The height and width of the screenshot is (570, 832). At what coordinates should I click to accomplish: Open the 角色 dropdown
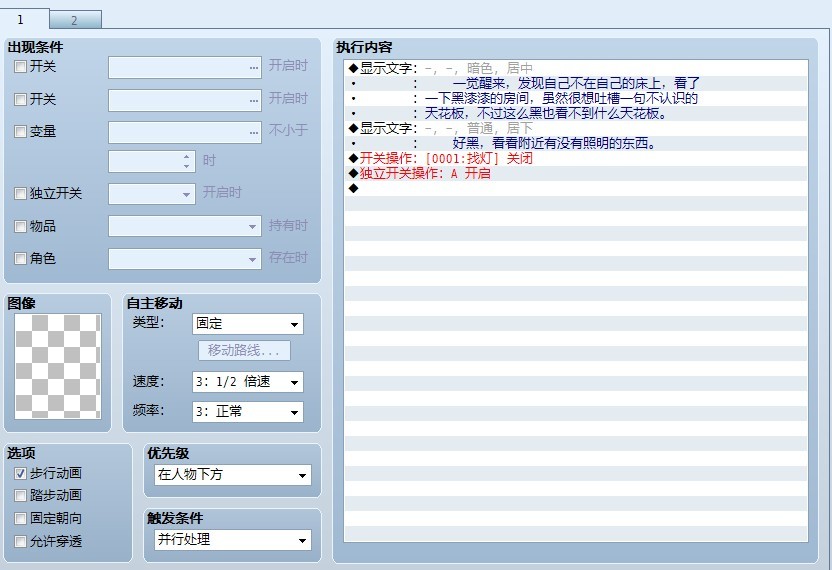[185, 259]
